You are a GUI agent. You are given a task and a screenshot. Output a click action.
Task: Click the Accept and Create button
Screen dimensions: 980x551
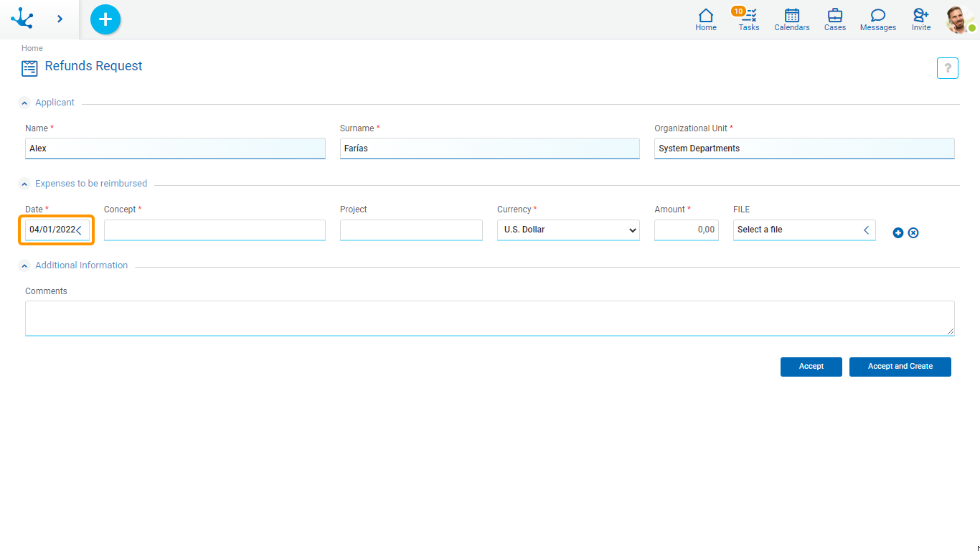click(x=900, y=367)
